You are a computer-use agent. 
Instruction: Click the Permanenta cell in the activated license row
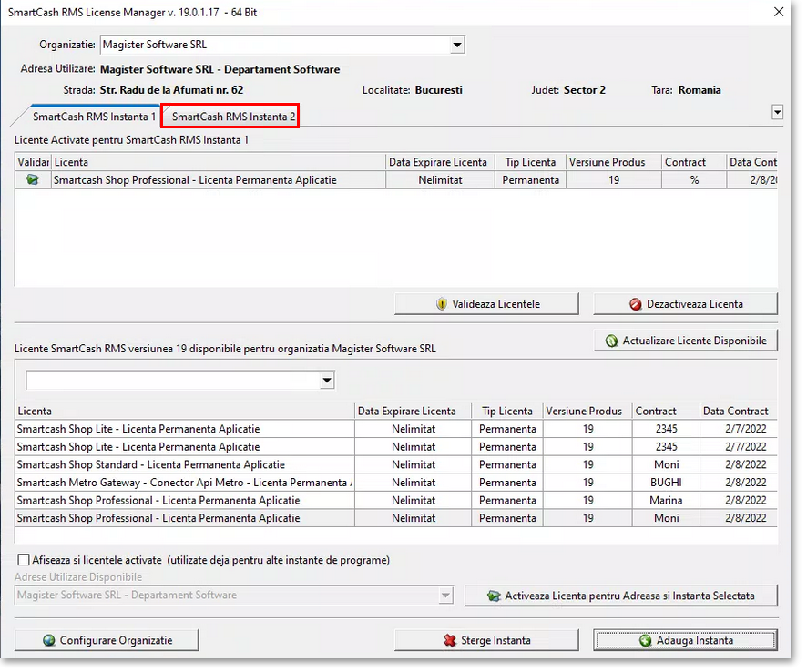coord(531,180)
